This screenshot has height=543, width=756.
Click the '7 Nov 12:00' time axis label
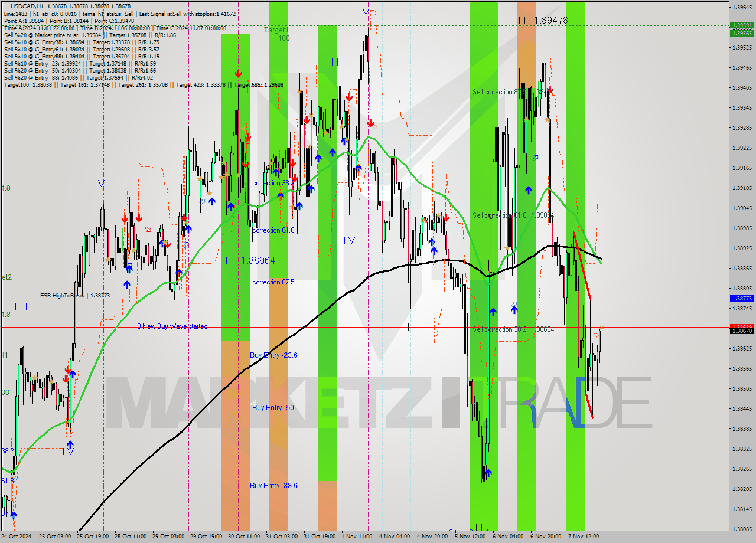(x=584, y=537)
